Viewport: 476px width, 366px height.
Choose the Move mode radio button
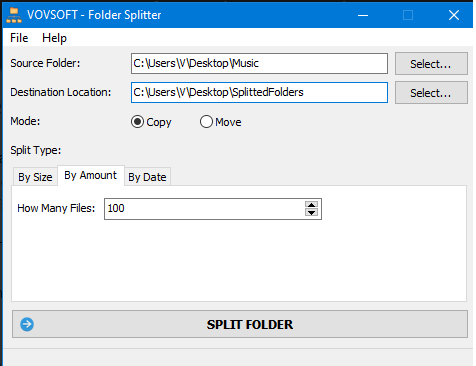pos(221,122)
